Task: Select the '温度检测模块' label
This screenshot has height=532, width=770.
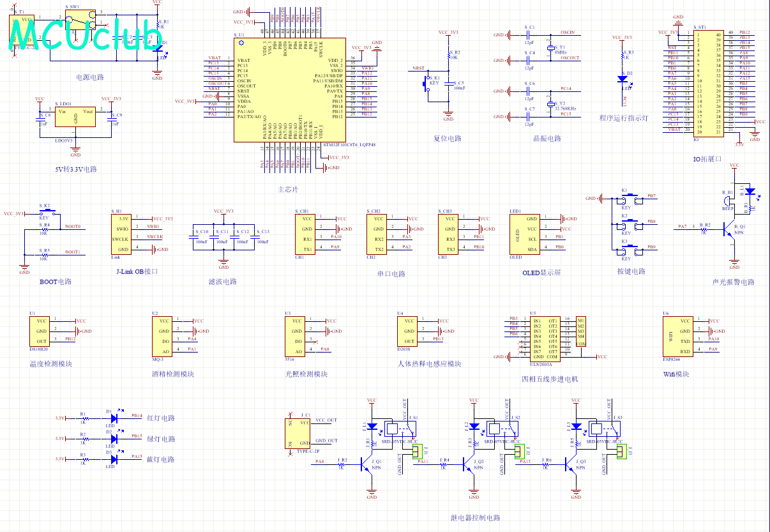Action: tap(51, 363)
